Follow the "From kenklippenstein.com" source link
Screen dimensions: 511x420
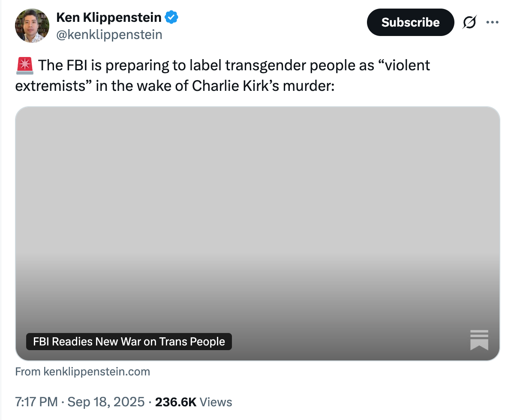[x=83, y=372]
